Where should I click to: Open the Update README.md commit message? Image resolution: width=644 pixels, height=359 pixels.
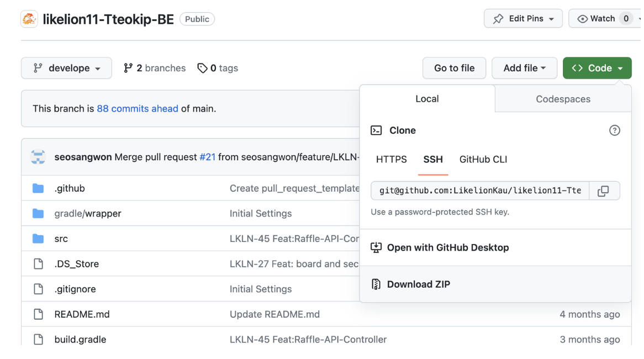(275, 314)
